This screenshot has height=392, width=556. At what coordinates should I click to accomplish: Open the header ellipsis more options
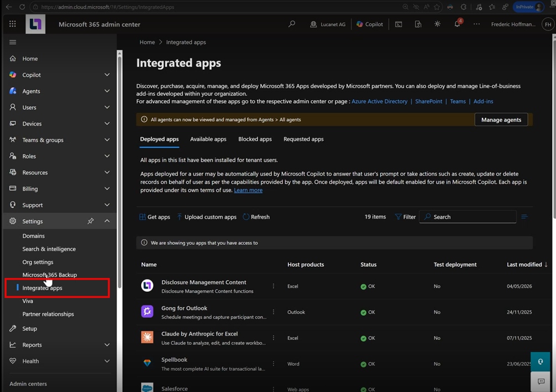point(476,24)
